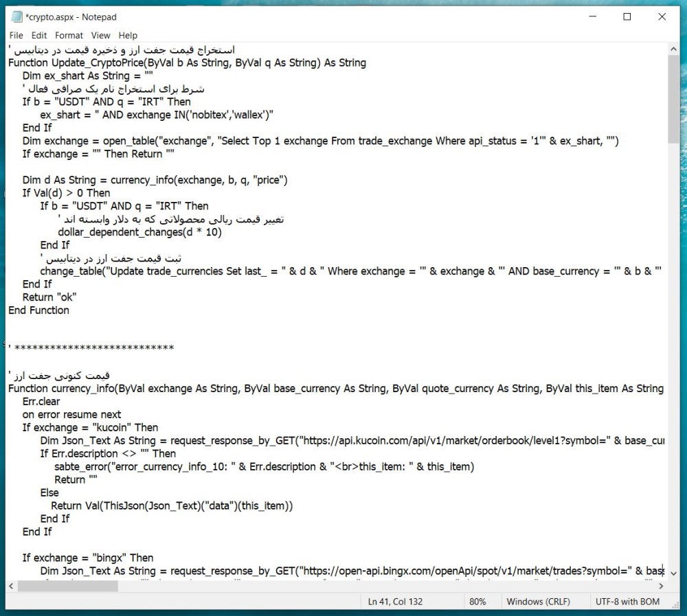Close the crypto.aspx Notepad window
687x616 pixels.
click(x=662, y=17)
